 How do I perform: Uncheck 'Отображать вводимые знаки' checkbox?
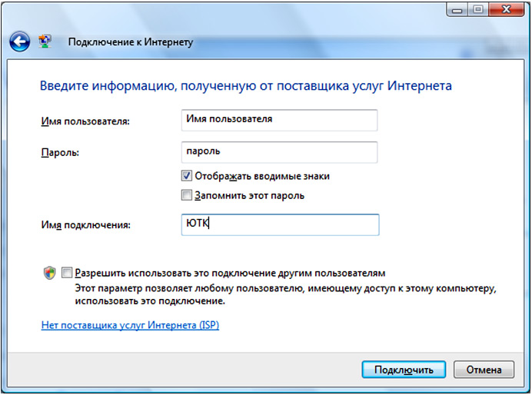click(x=186, y=176)
